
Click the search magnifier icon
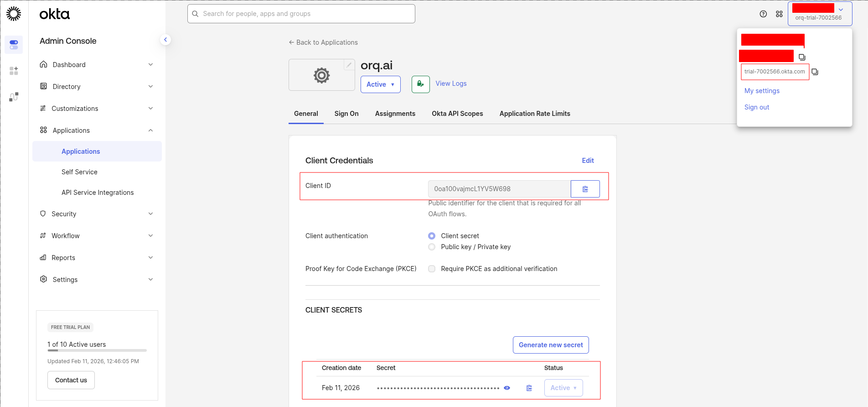click(x=195, y=14)
